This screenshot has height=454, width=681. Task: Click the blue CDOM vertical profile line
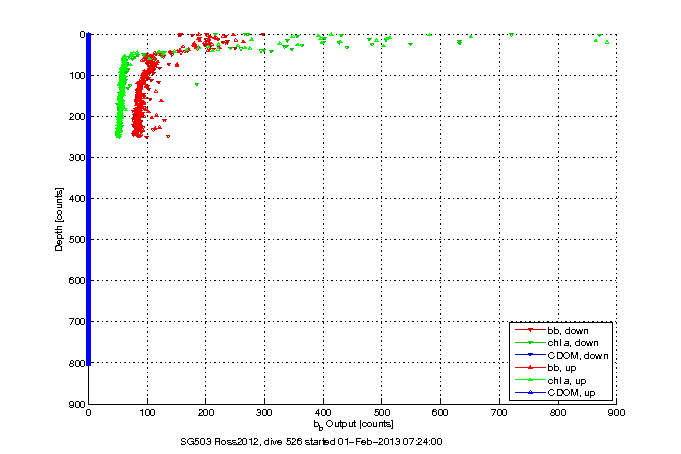point(89,199)
